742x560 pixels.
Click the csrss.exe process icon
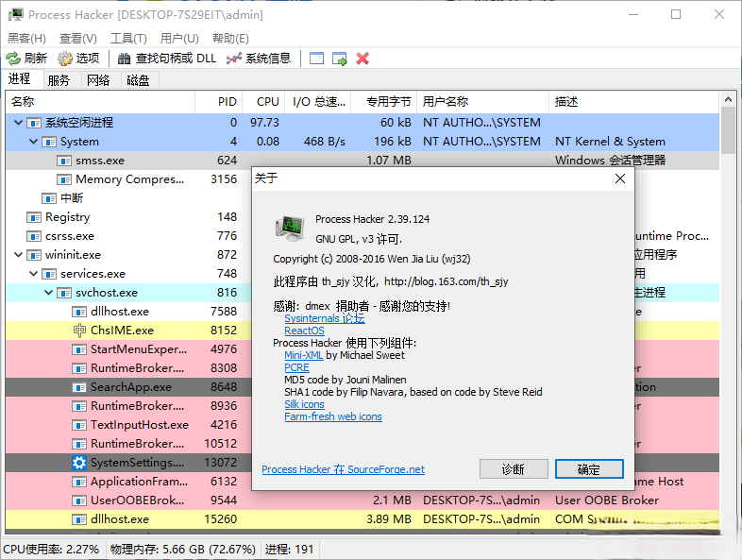[x=34, y=236]
